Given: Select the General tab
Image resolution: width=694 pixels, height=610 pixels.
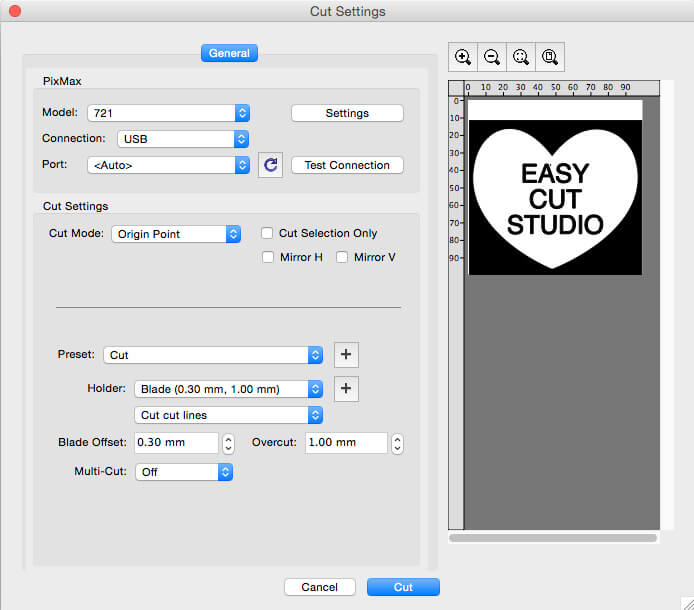Looking at the screenshot, I should (x=229, y=54).
